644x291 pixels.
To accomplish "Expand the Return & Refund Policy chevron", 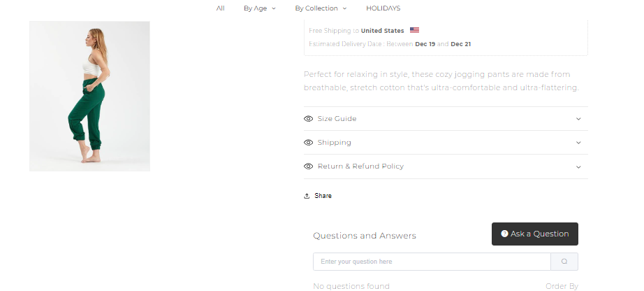I will 578,166.
